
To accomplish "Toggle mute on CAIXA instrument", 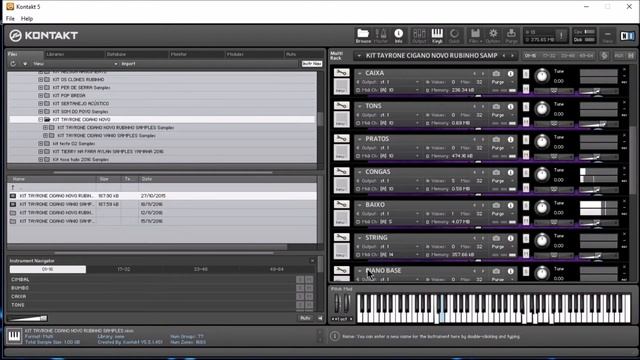I will click(526, 89).
